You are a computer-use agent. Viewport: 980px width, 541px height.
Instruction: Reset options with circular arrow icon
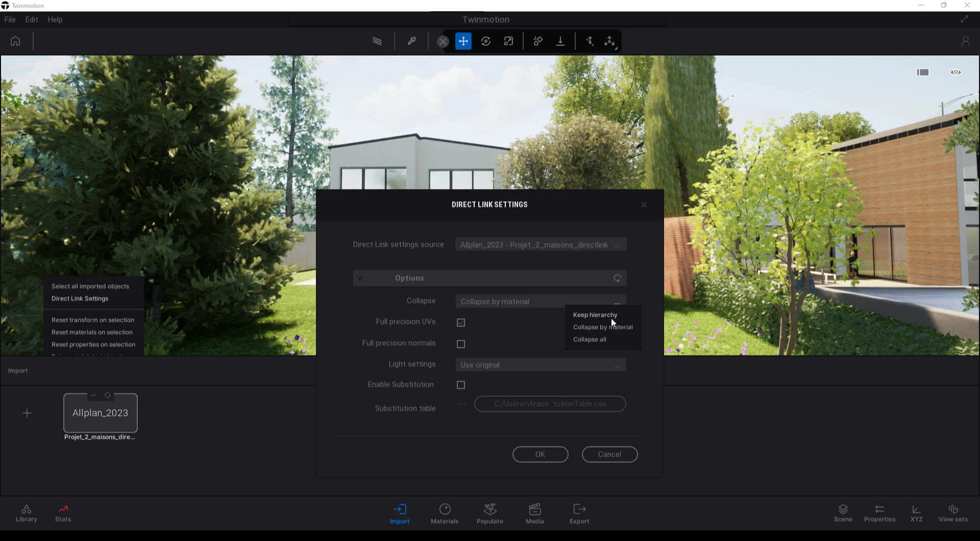[x=617, y=278]
